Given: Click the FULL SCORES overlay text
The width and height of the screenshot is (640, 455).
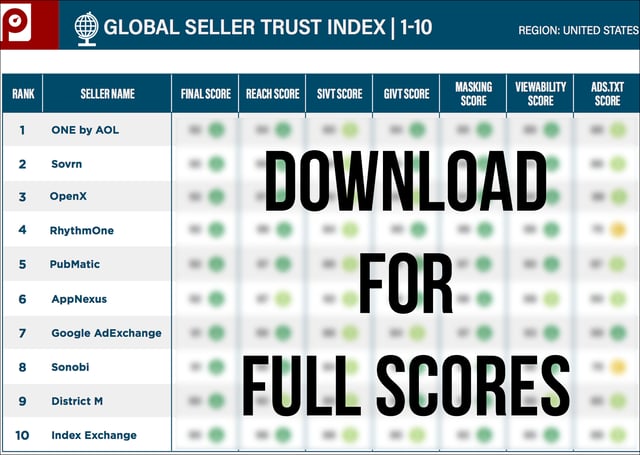Looking at the screenshot, I should (406, 386).
